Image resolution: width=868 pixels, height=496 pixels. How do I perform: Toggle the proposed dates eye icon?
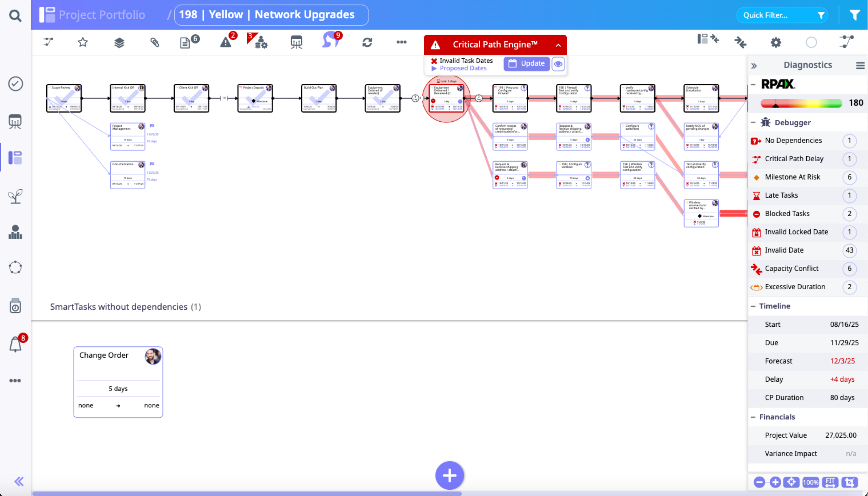558,64
